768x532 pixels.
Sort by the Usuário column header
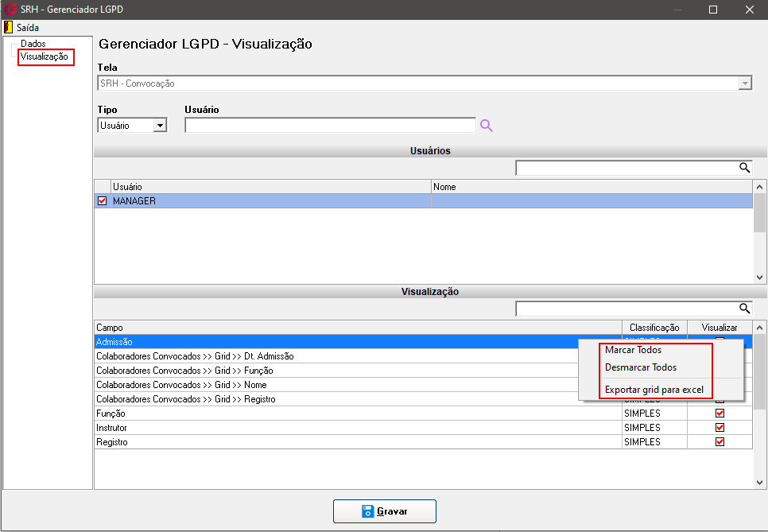(271, 187)
